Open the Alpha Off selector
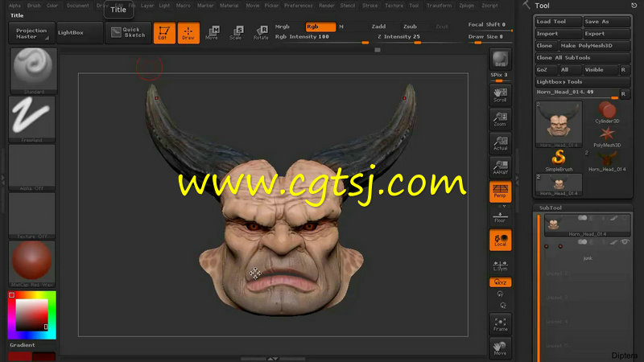Image resolution: width=644 pixels, height=362 pixels. [32, 167]
